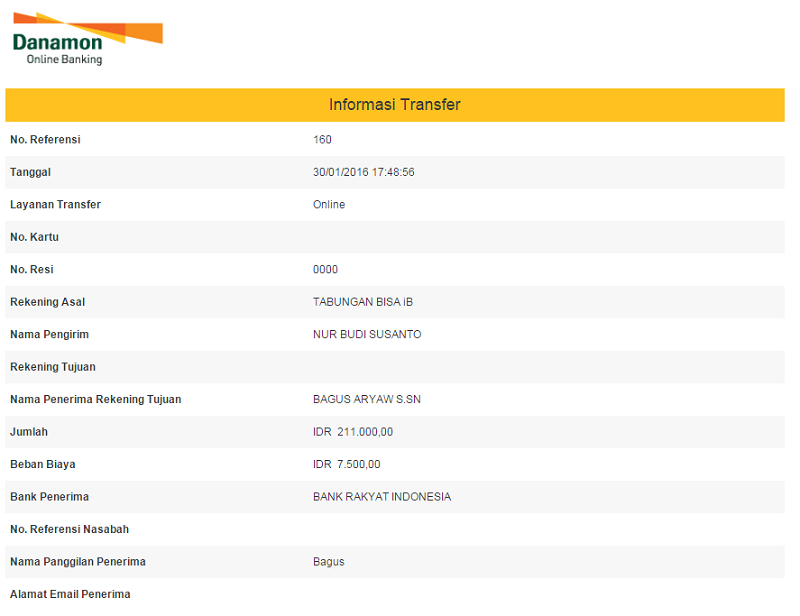Image resolution: width=800 pixels, height=616 pixels.
Task: Click the Online transfer service value
Action: (x=329, y=205)
